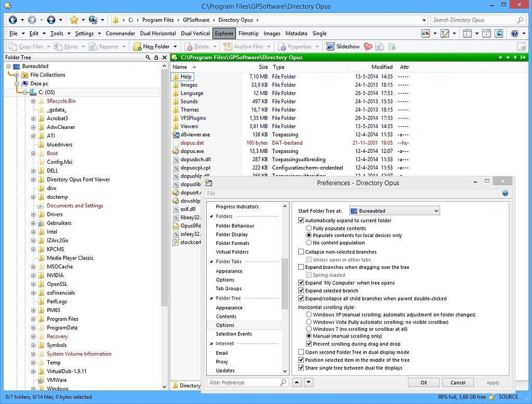532x404 pixels.
Task: Enable 'Collapse non-selected branches'
Action: pos(301,252)
